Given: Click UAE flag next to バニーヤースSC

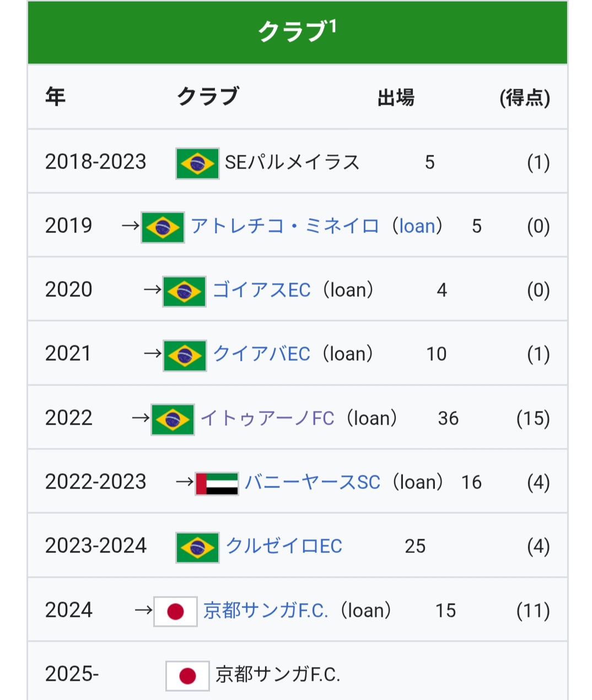Looking at the screenshot, I should (x=217, y=483).
